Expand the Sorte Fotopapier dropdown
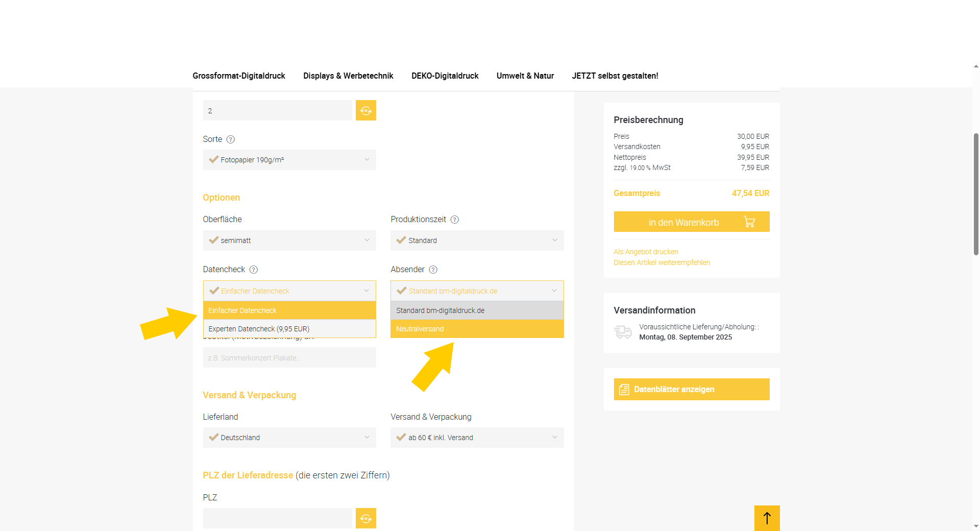Image resolution: width=980 pixels, height=531 pixels. pyautogui.click(x=289, y=160)
